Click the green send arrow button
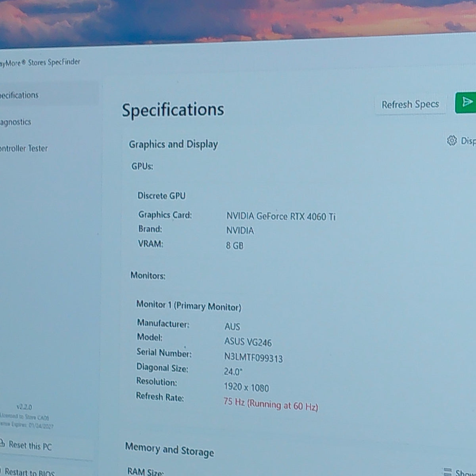 point(466,102)
